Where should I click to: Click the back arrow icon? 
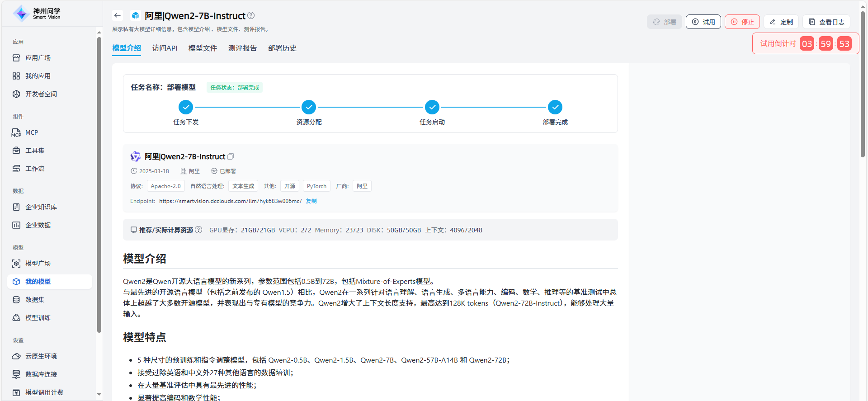point(118,15)
